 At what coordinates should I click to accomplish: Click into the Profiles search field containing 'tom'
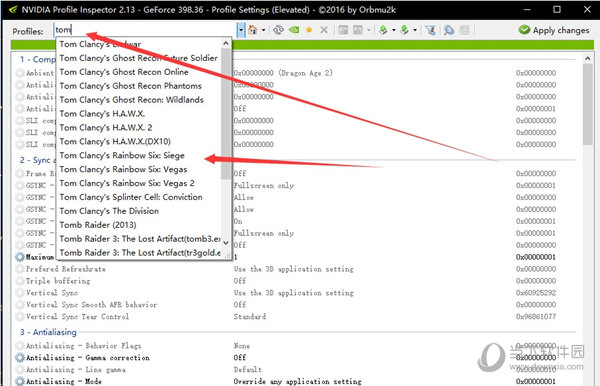(x=145, y=30)
